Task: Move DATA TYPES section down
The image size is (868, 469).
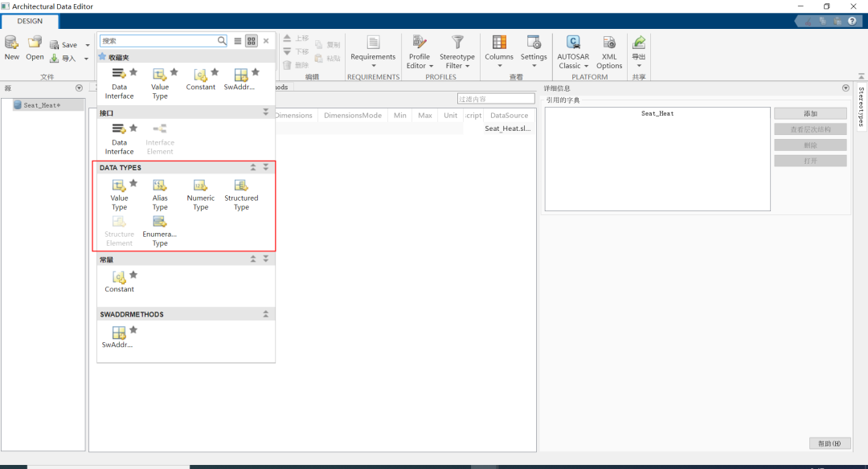Action: pos(266,167)
